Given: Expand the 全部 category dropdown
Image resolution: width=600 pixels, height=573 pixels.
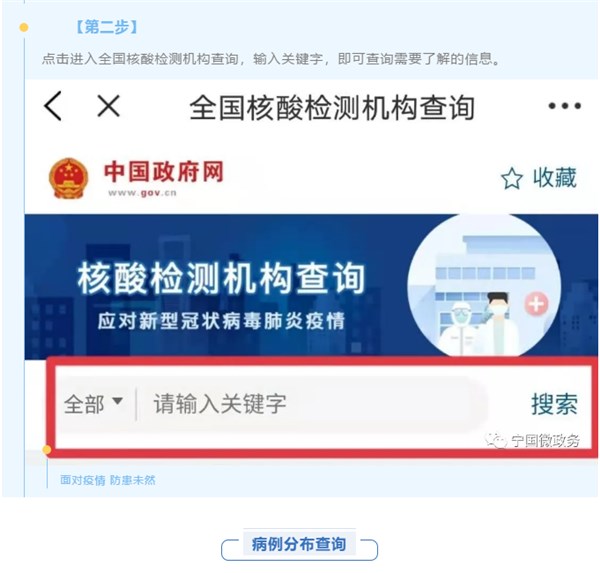Looking at the screenshot, I should point(93,404).
